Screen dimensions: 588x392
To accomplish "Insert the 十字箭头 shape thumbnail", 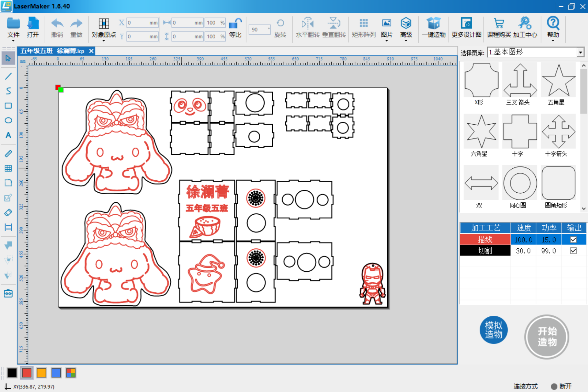I will tap(558, 132).
